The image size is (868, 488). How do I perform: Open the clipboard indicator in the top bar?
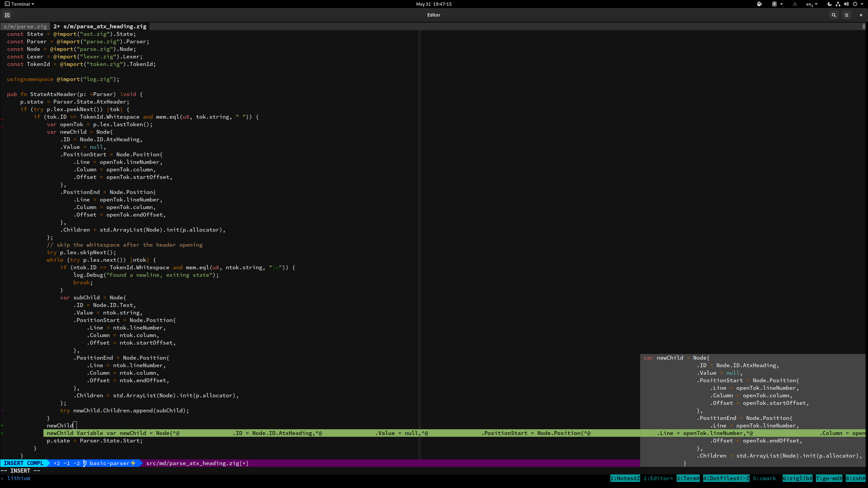775,4
